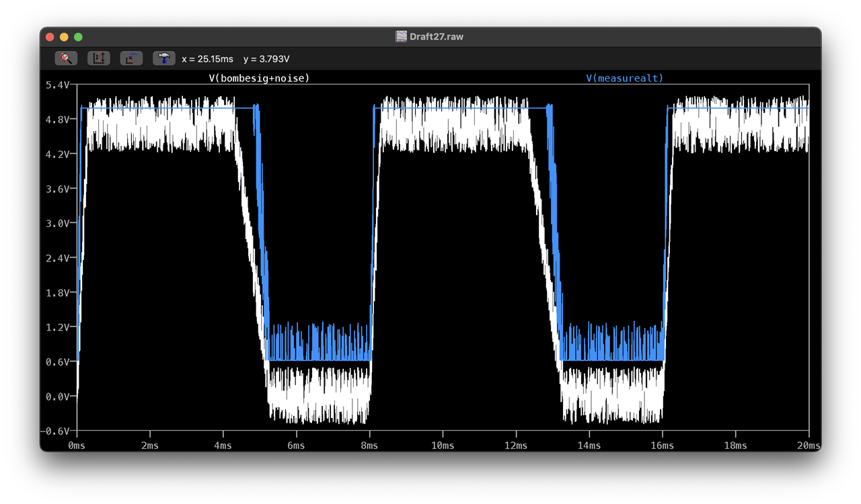This screenshot has width=861, height=504.
Task: Click the x = 25.15ms cursor readout
Action: click(207, 59)
